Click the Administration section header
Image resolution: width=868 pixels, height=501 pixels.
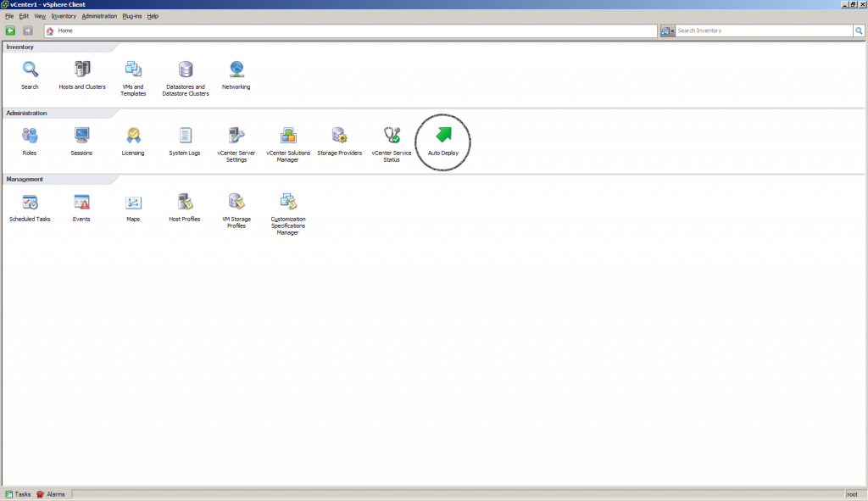click(26, 113)
